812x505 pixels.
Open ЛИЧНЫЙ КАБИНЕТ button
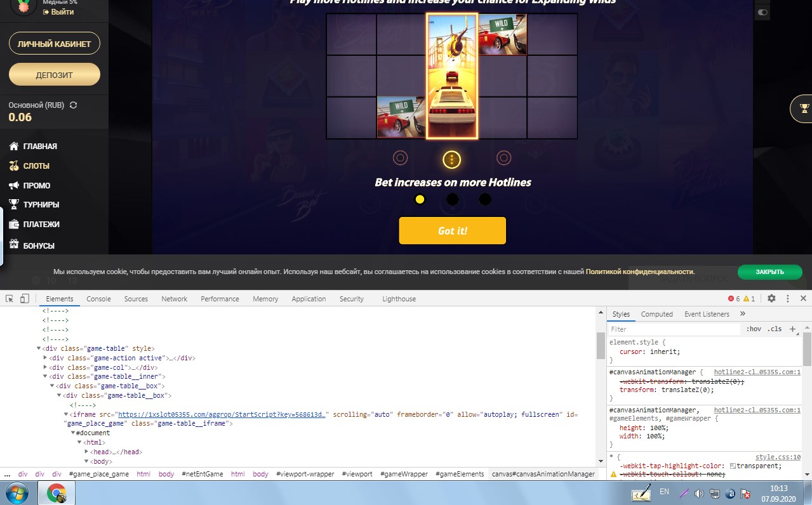tap(55, 44)
